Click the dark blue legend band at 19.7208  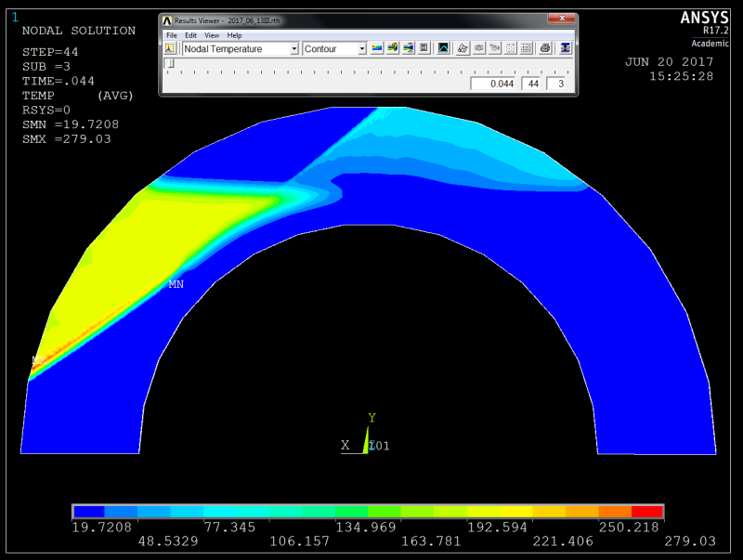point(89,512)
